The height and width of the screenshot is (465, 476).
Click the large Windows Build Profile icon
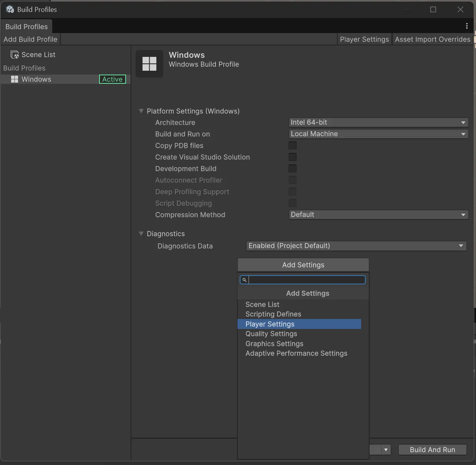(149, 63)
